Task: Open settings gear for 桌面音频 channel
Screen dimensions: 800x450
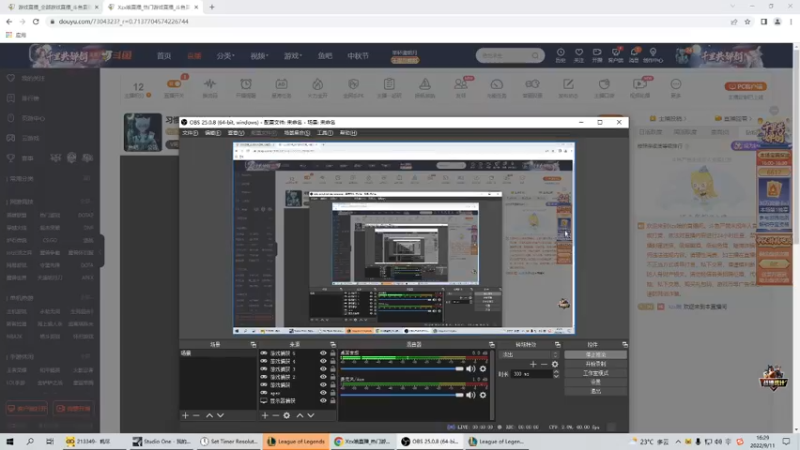Action: point(483,368)
